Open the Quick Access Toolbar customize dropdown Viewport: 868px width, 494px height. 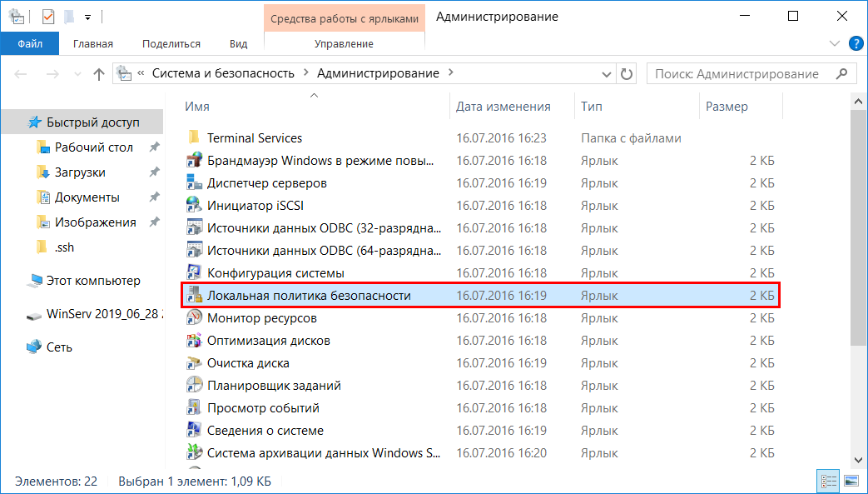coord(87,17)
